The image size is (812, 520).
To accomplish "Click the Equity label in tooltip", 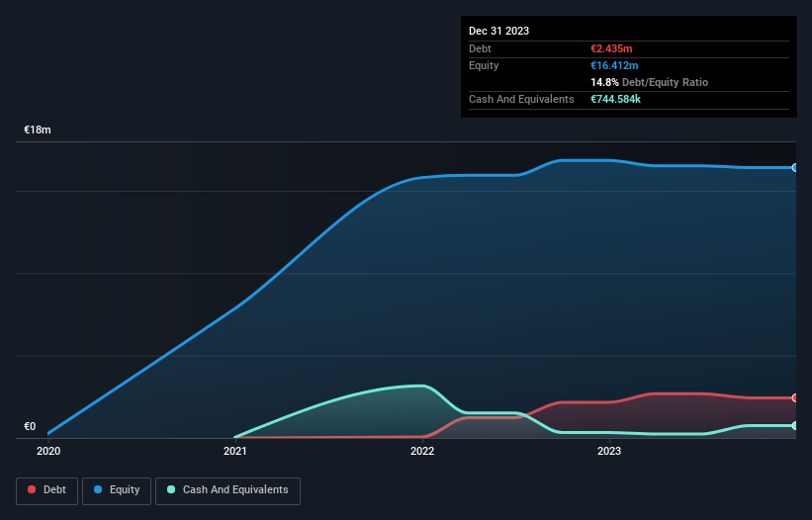I will pos(484,65).
